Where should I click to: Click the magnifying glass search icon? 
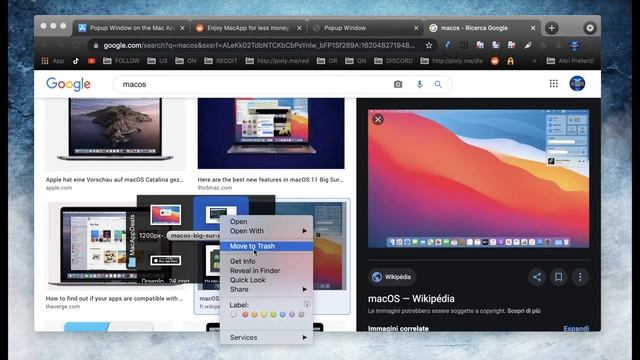[x=438, y=84]
